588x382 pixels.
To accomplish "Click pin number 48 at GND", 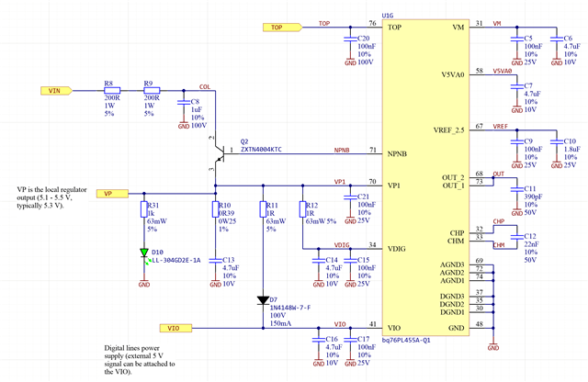I will 480,324.
